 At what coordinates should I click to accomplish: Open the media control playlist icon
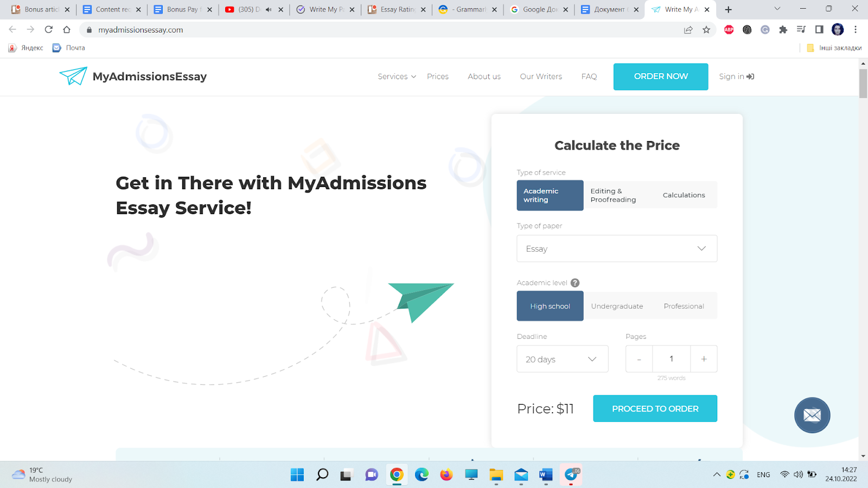point(801,30)
